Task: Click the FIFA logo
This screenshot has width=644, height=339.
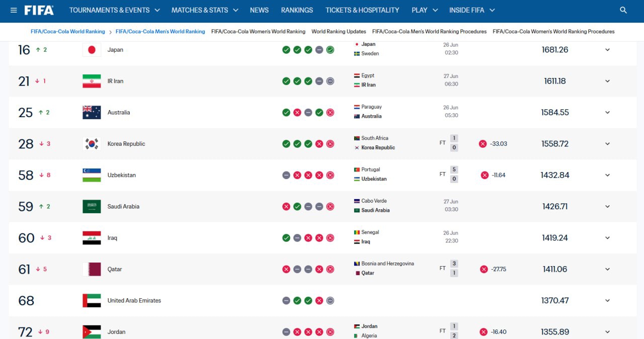Action: pyautogui.click(x=39, y=10)
